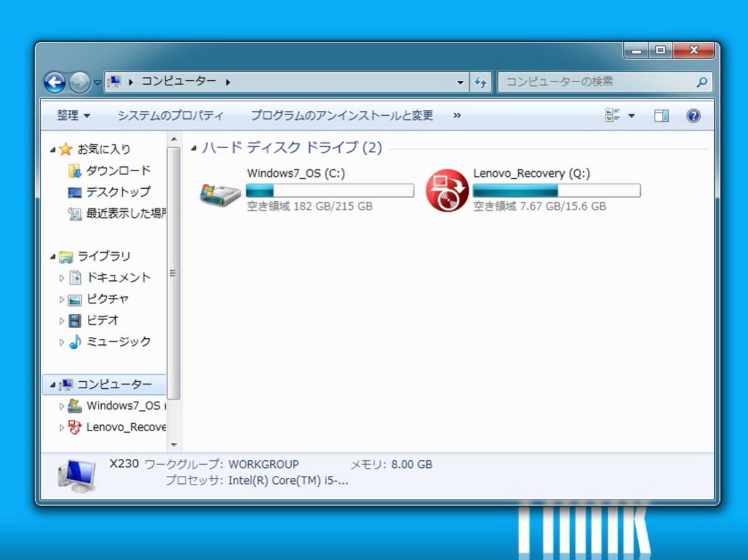Image resolution: width=748 pixels, height=560 pixels.
Task: Click プログラムのアンインストールと変更
Action: (x=342, y=115)
